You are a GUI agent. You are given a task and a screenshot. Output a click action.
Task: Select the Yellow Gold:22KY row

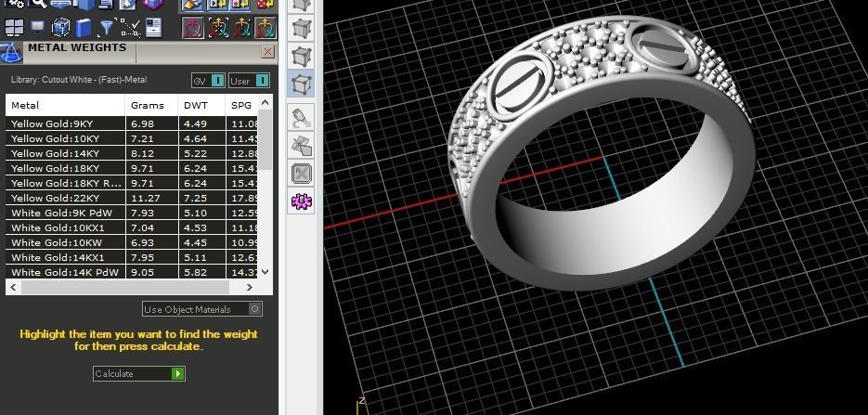pyautogui.click(x=132, y=198)
